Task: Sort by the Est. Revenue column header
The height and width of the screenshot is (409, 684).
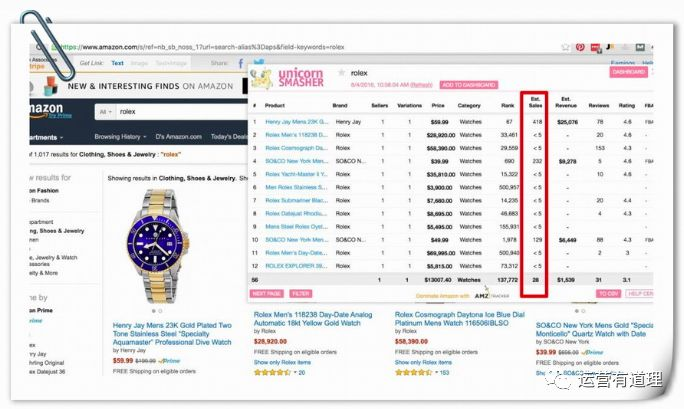Action: tap(566, 102)
